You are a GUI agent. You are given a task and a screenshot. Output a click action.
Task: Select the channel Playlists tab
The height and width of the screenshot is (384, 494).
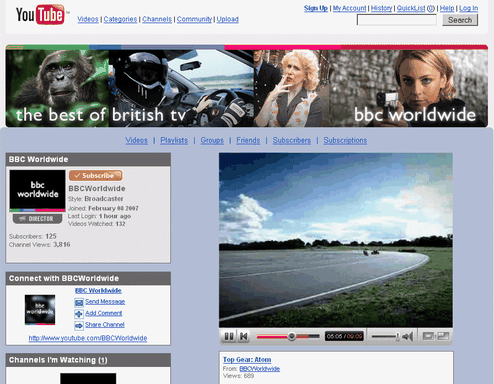click(174, 140)
